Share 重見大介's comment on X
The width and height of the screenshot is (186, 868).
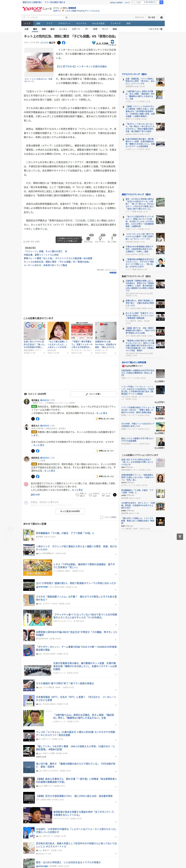click(x=33, y=451)
